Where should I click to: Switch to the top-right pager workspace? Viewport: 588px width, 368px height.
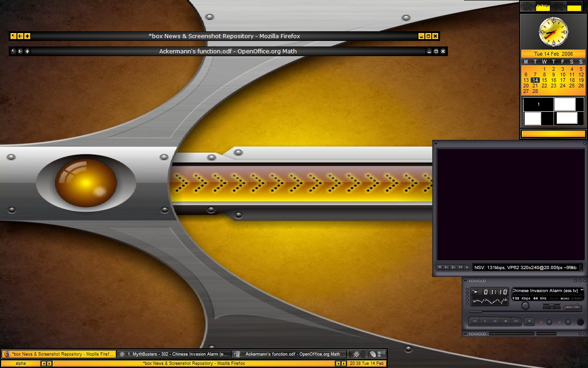pos(569,104)
